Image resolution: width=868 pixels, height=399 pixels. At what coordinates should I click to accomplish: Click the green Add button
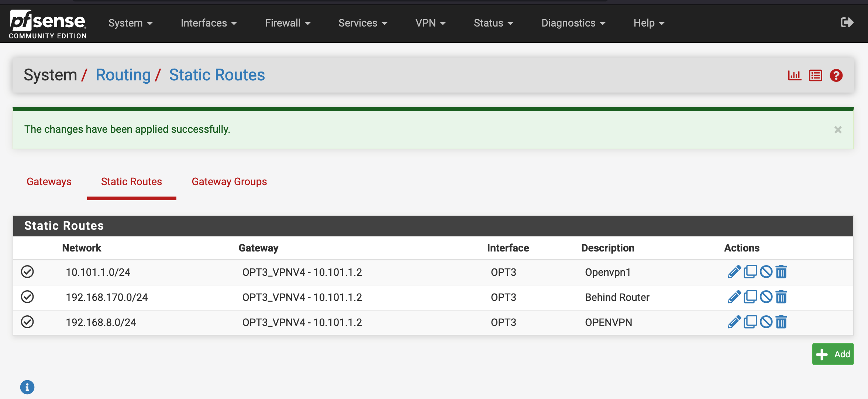click(833, 354)
